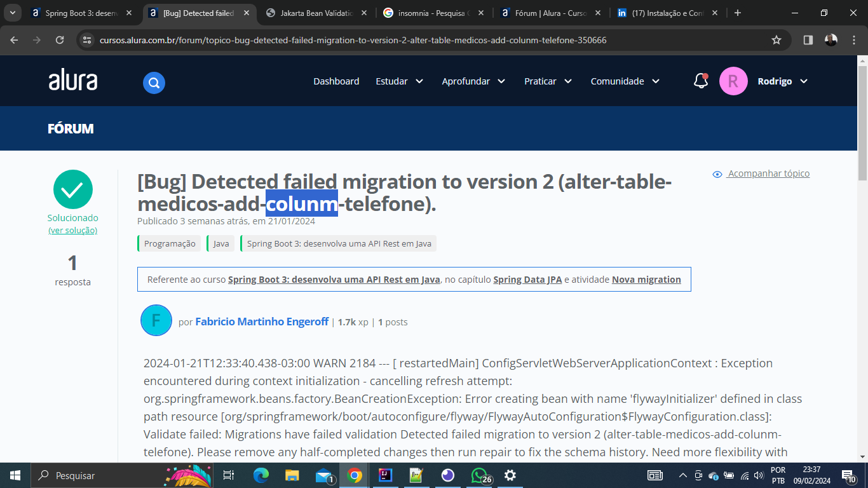Image resolution: width=868 pixels, height=488 pixels.
Task: Show hidden system tray icons
Action: [x=683, y=475]
